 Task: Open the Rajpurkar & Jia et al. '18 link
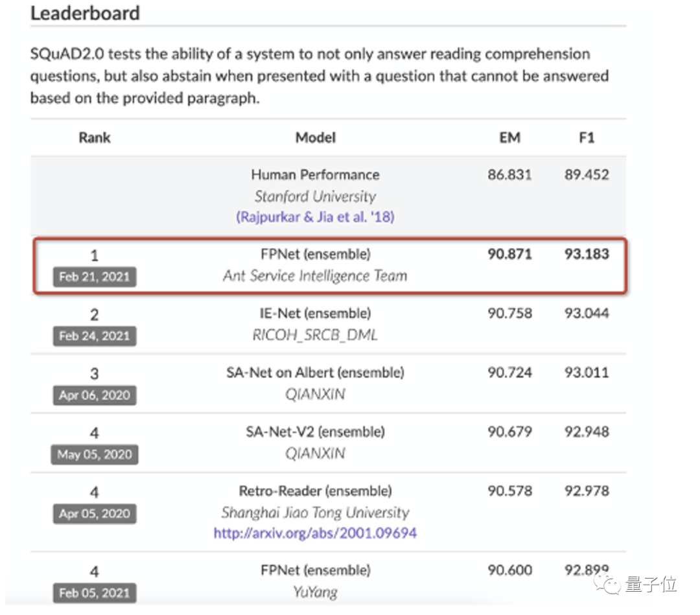(315, 217)
